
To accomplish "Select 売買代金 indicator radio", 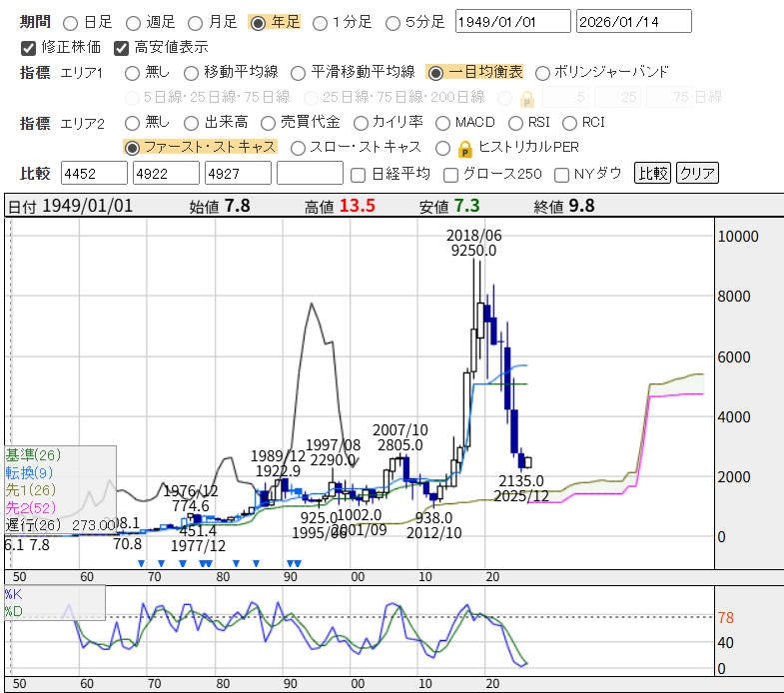I will 268,123.
